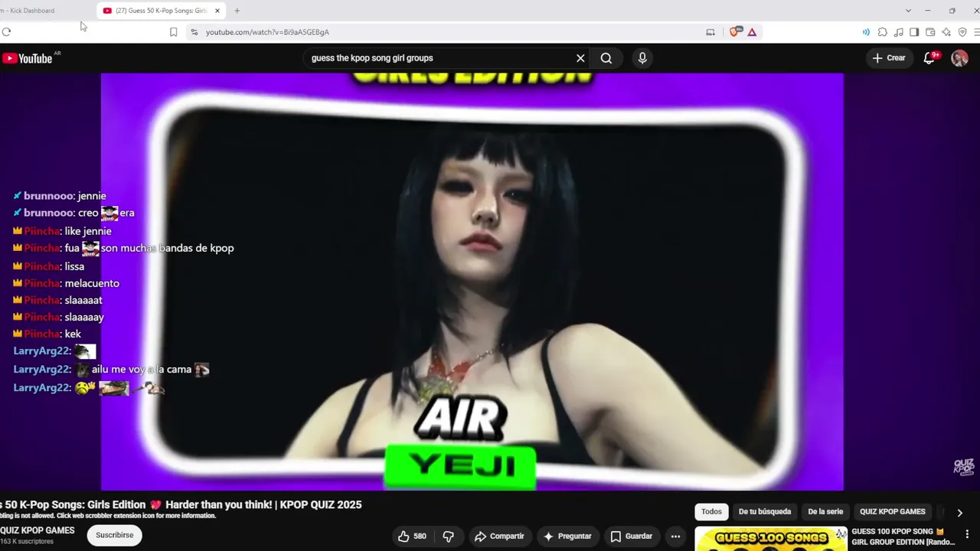Open site settings icon beside the URL
This screenshot has height=551, width=980.
pos(194,32)
